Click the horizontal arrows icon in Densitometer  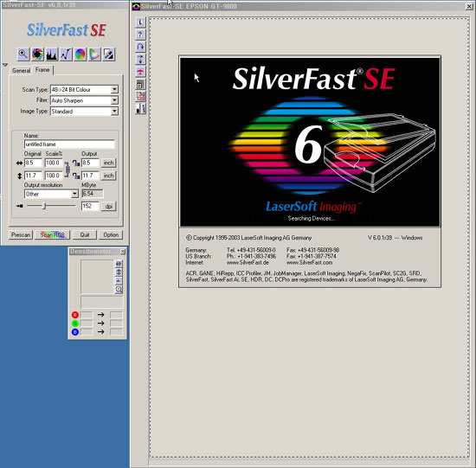click(119, 264)
